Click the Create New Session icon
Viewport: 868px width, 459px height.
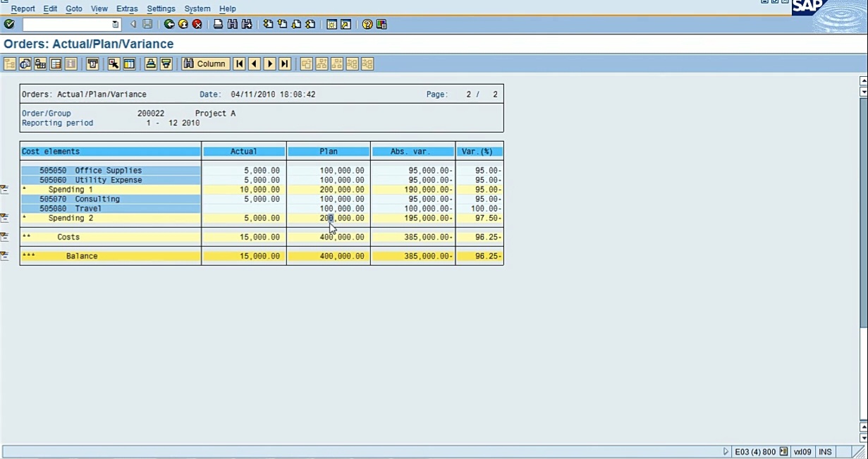(x=332, y=24)
